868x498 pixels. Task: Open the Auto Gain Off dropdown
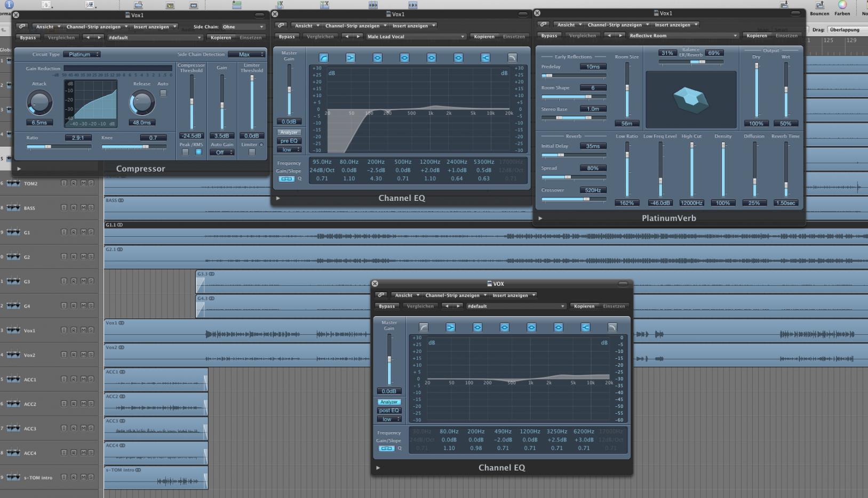point(222,152)
